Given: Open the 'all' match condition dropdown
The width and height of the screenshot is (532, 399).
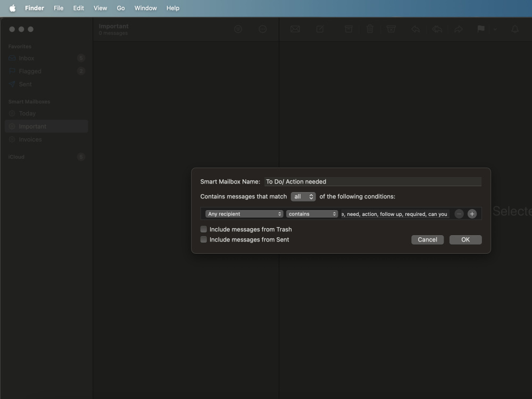Looking at the screenshot, I should point(303,196).
